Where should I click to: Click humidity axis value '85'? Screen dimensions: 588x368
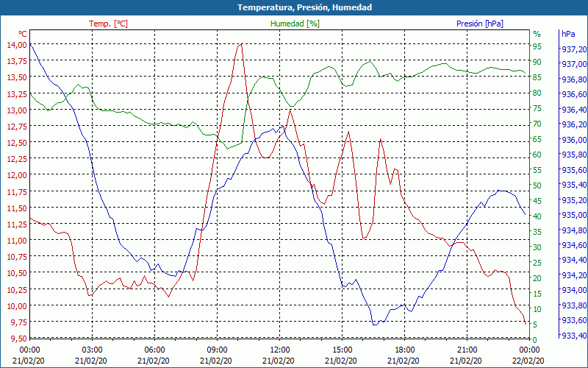537,78
